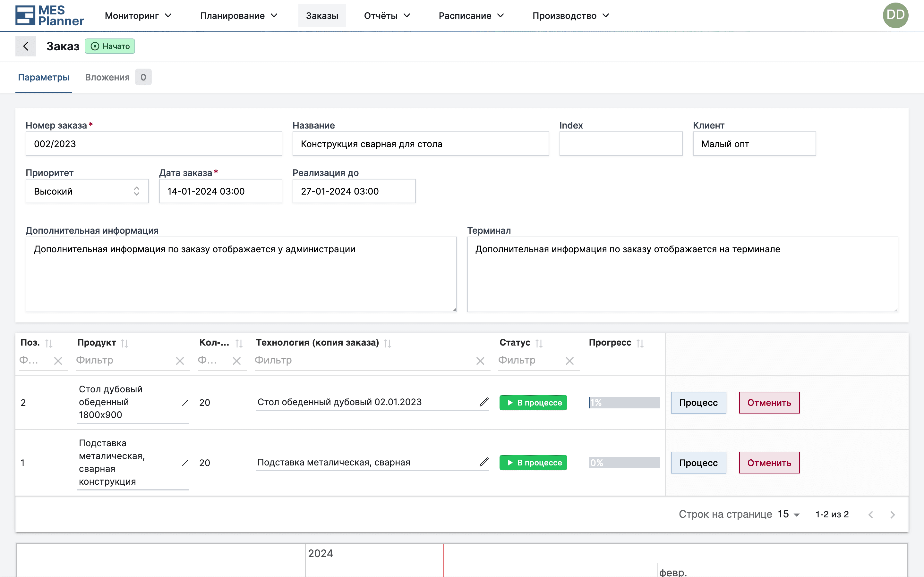Click В процессе status on position 1

coord(533,463)
